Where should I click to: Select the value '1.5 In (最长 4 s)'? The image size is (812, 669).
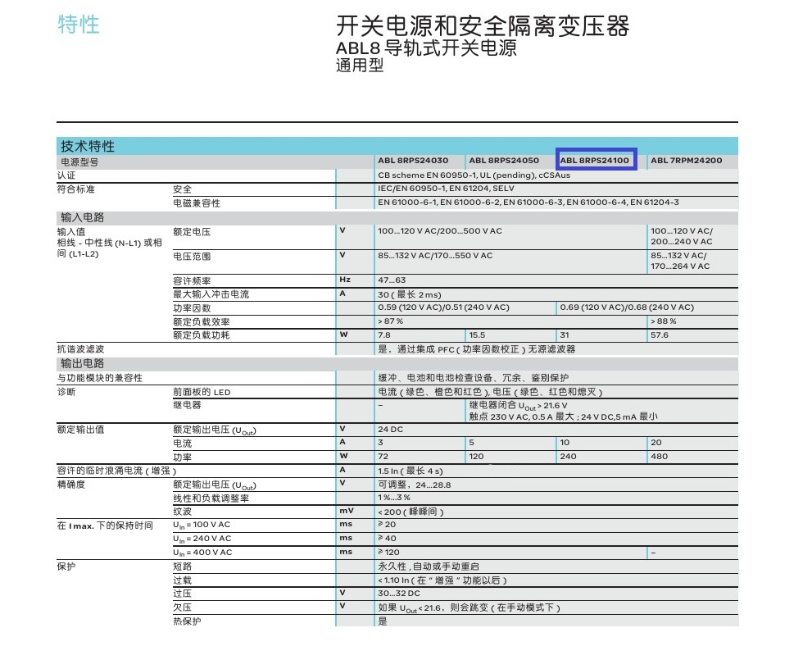pos(411,471)
